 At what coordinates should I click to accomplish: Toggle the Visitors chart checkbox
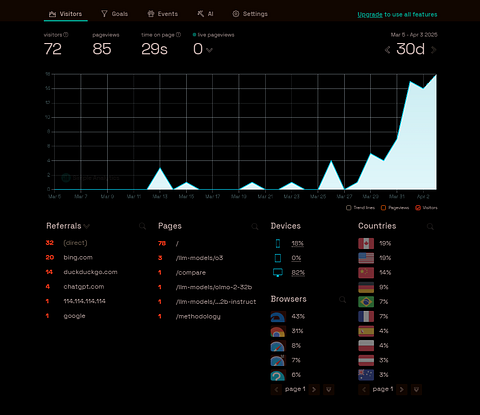[418, 208]
